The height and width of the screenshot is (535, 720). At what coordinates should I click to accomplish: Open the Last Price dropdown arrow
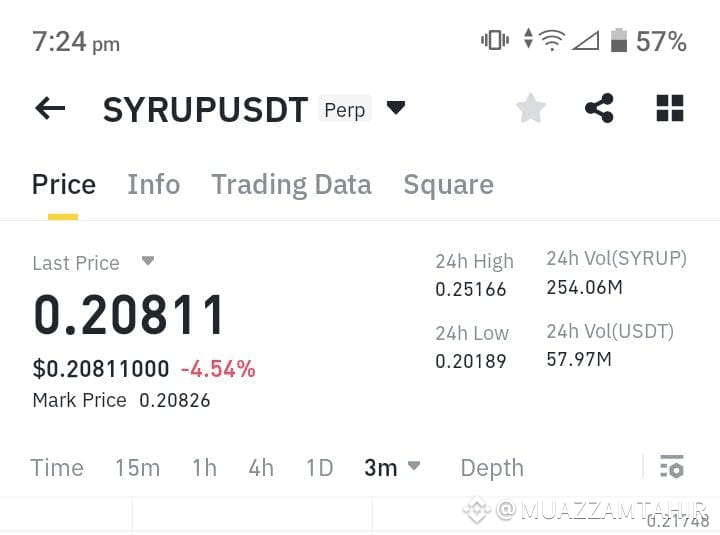[148, 261]
